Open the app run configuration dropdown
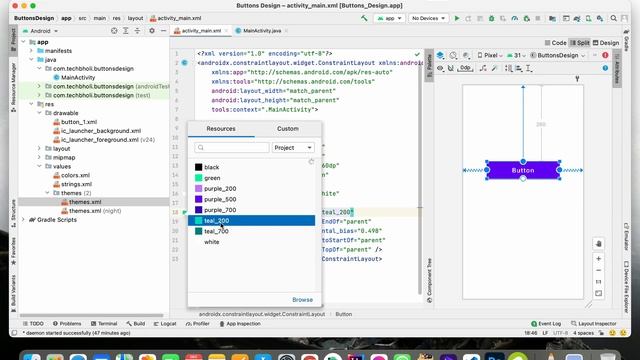Image resolution: width=640 pixels, height=360 pixels. tap(389, 18)
